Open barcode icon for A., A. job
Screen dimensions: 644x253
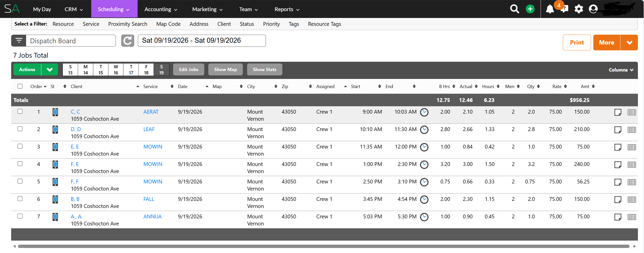(632, 217)
